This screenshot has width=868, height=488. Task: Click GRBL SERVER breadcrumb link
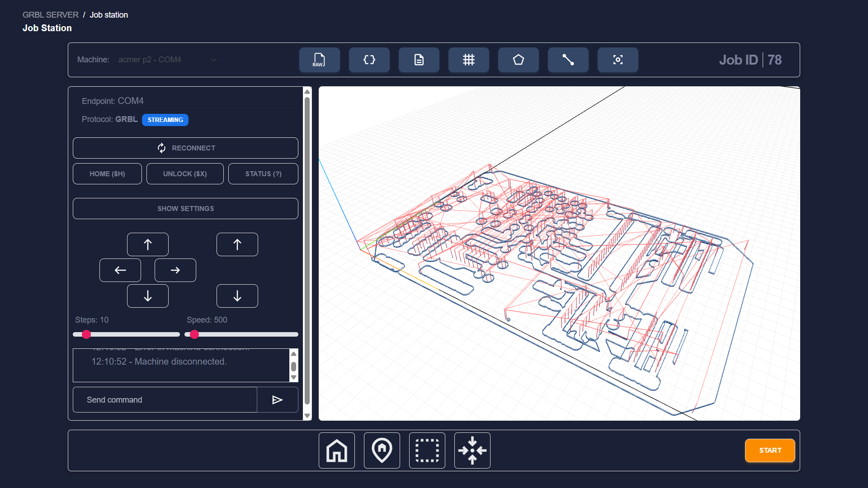(x=51, y=15)
